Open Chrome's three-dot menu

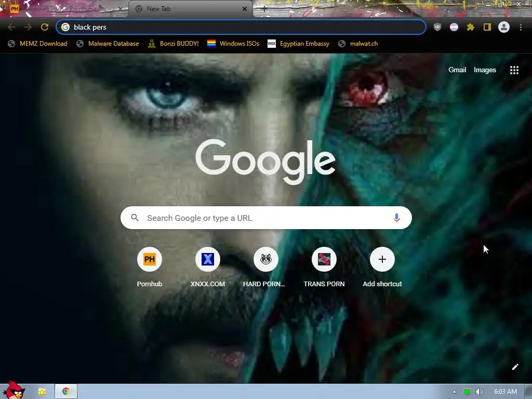[x=521, y=27]
